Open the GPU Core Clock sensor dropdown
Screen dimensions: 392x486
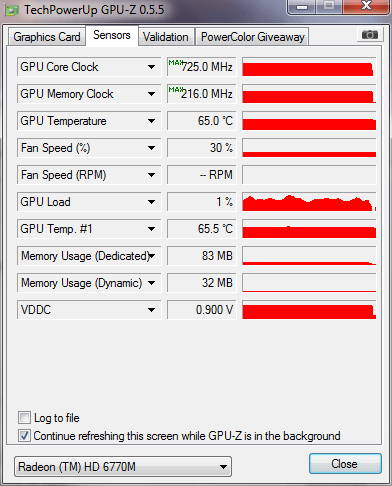point(151,67)
